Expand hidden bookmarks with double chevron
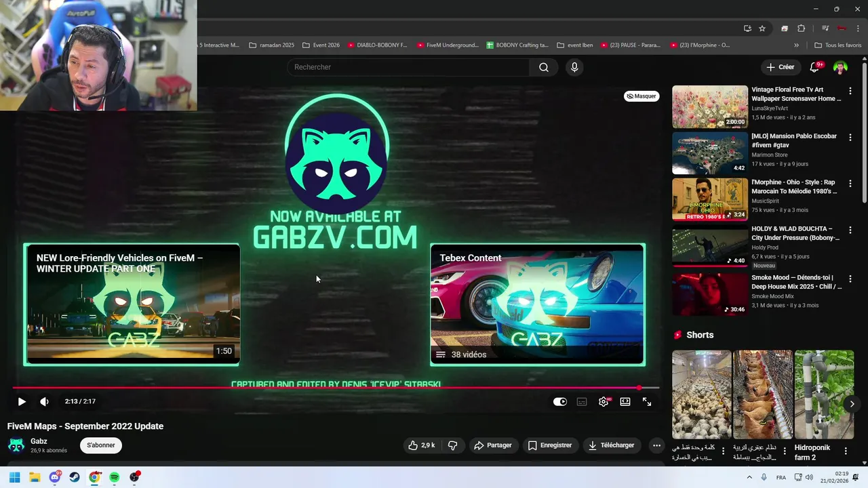 pyautogui.click(x=796, y=45)
